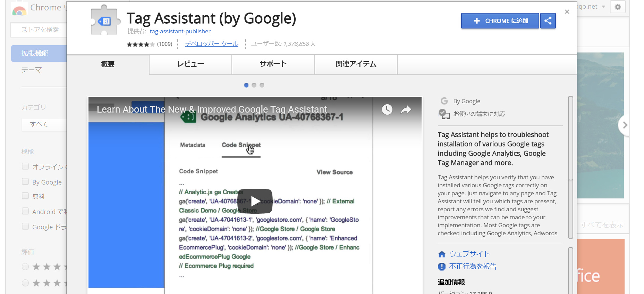Click the お使いの端末に対応 text
Image resolution: width=644 pixels, height=294 pixels.
(479, 114)
